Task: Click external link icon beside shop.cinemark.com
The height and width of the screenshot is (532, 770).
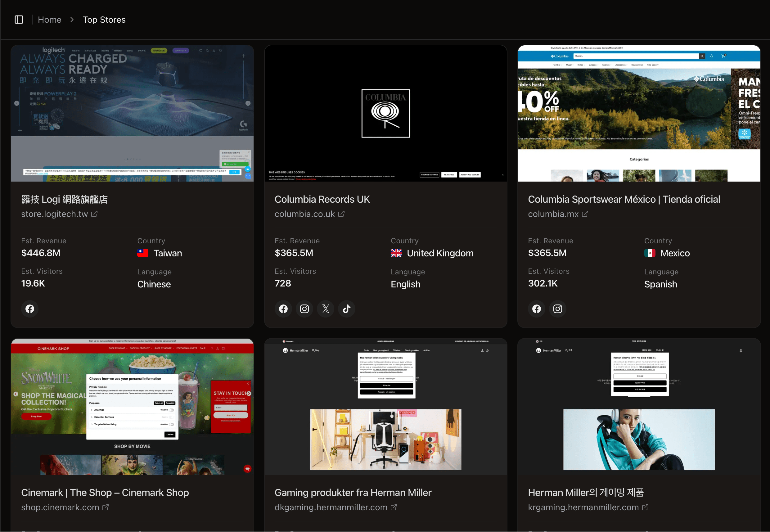Action: tap(105, 507)
